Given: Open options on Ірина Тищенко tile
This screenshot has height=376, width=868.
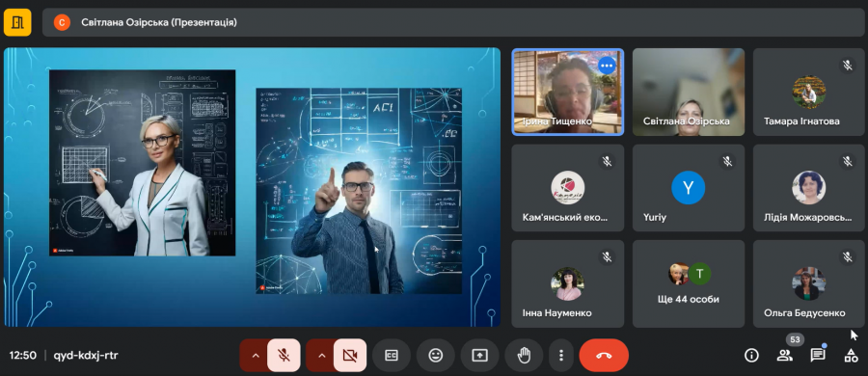Looking at the screenshot, I should tap(607, 66).
